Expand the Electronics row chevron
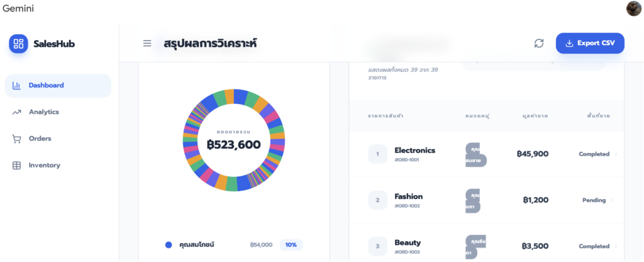644x262 pixels. (615, 154)
